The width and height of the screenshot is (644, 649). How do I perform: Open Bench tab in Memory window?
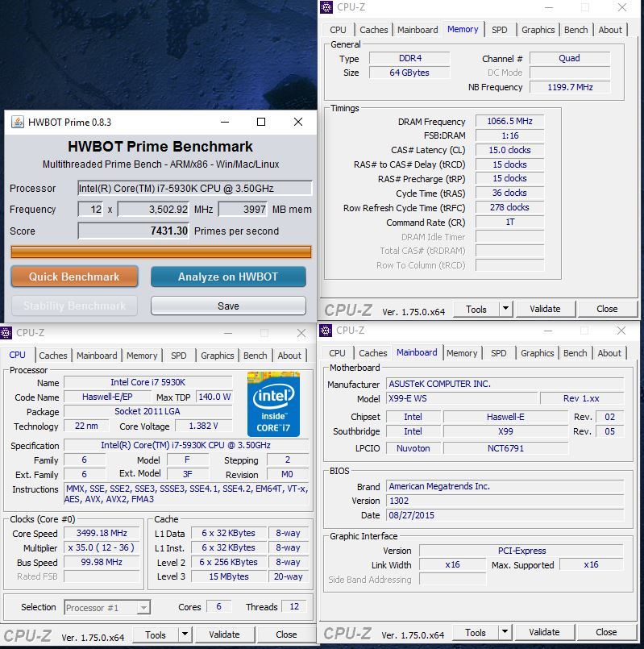coord(575,30)
